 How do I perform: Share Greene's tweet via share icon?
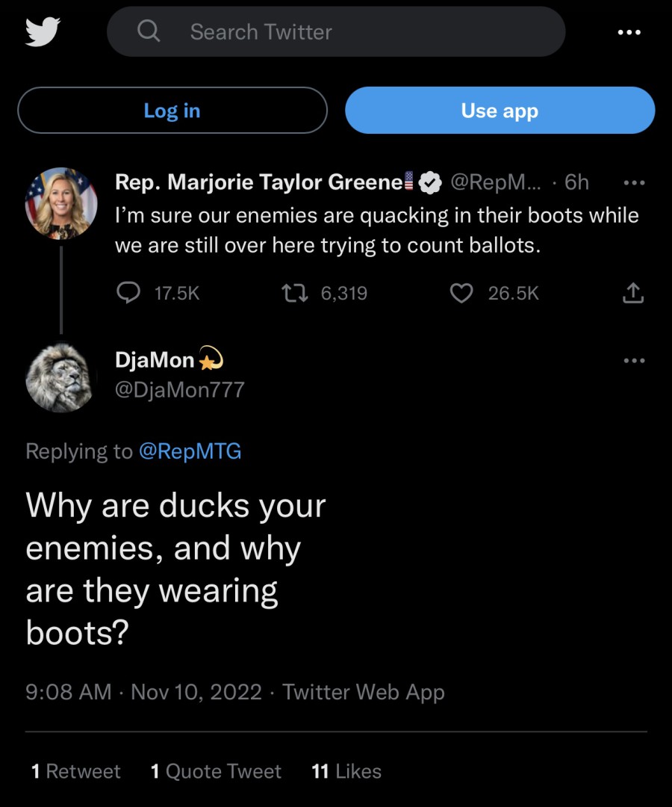coord(632,294)
